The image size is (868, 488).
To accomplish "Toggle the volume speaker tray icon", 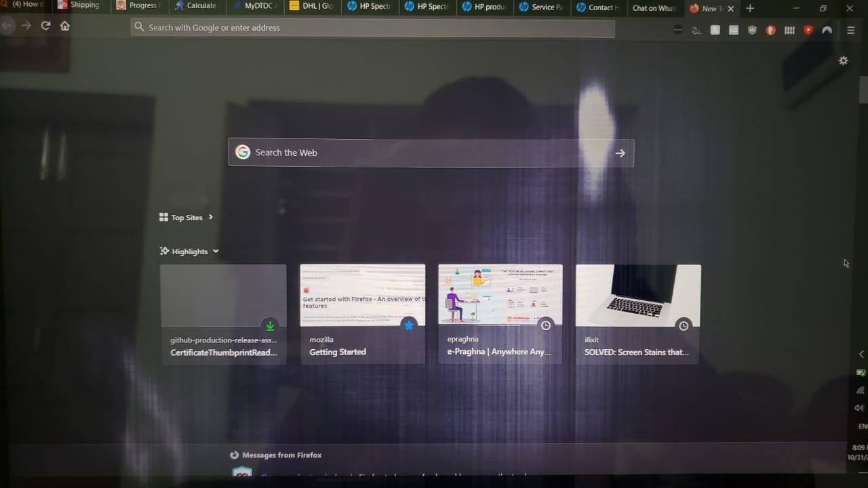I will pos(859,408).
